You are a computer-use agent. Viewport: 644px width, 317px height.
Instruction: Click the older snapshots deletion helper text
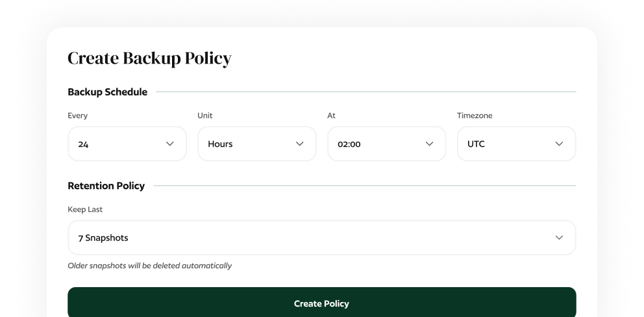(149, 266)
